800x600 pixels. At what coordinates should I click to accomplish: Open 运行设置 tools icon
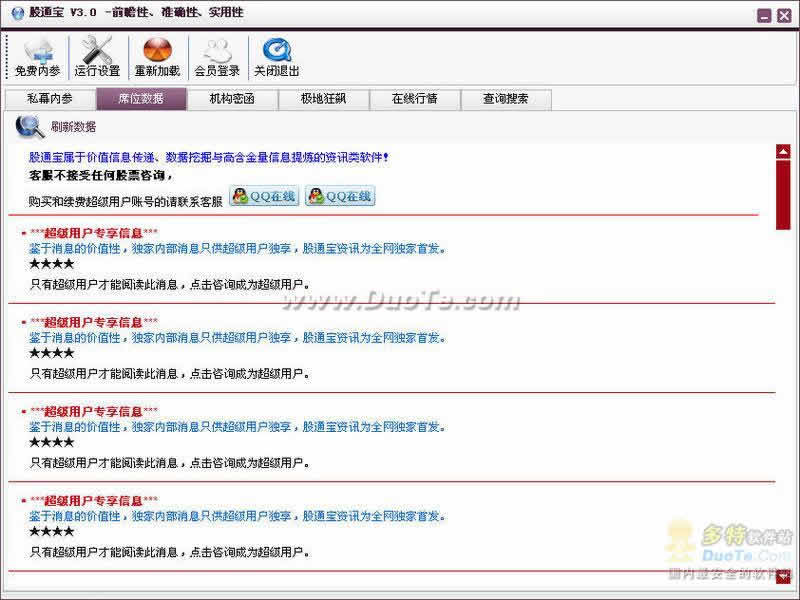pyautogui.click(x=97, y=57)
